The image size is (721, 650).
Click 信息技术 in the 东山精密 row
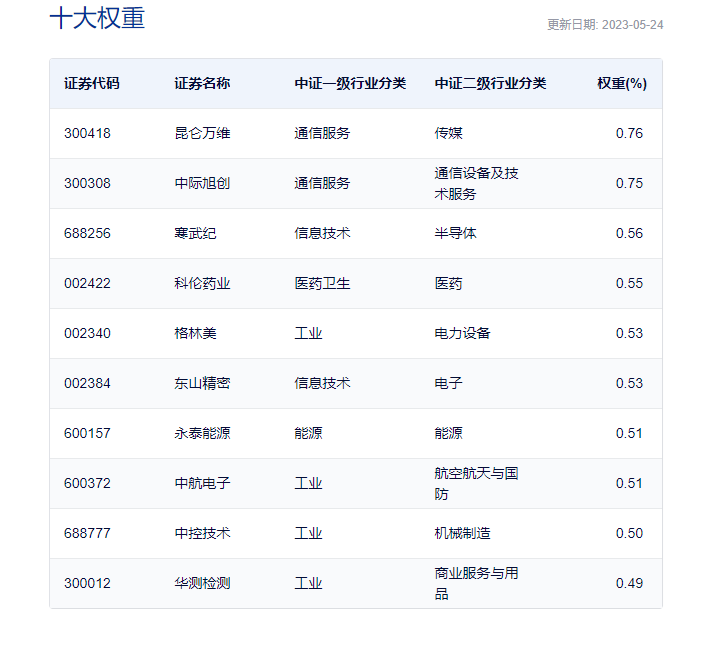(x=322, y=384)
